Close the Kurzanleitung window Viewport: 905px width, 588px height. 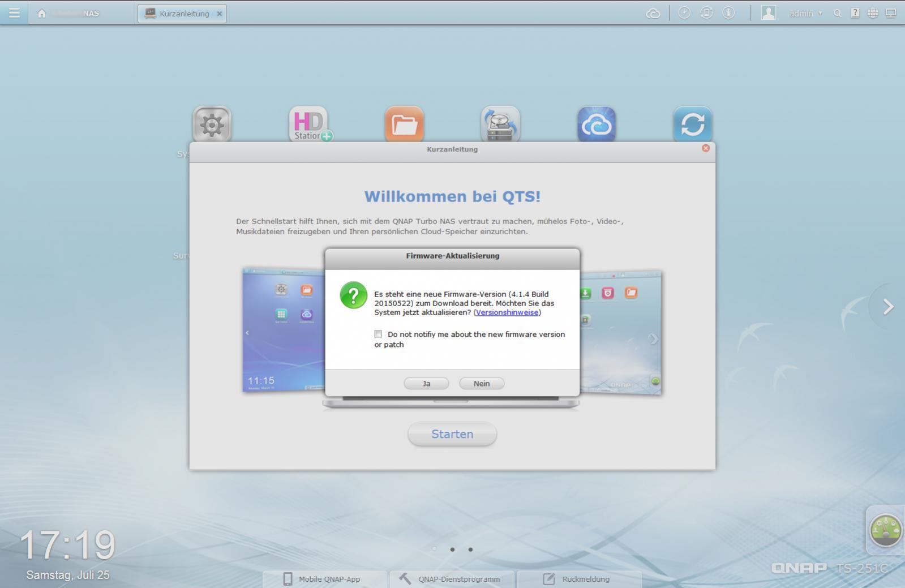(705, 148)
